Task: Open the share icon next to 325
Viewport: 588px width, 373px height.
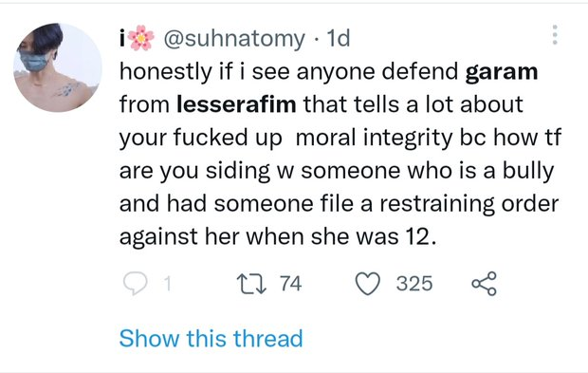Action: pyautogui.click(x=484, y=284)
